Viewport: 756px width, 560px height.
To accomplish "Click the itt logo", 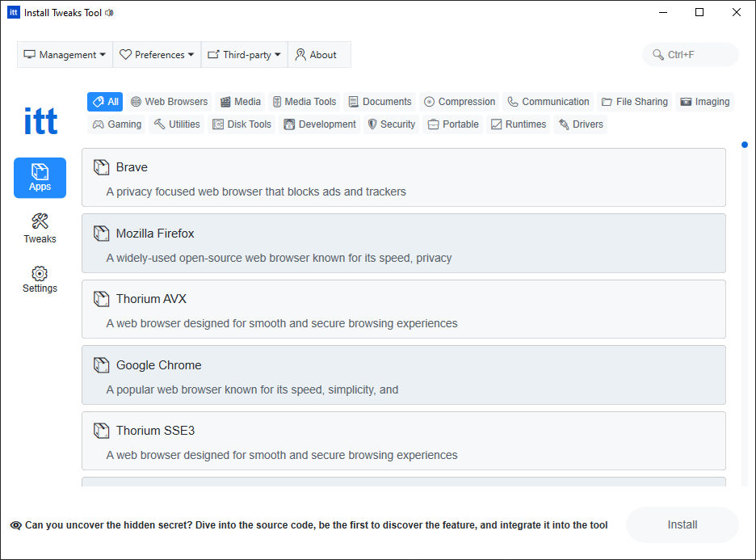I will tap(40, 121).
